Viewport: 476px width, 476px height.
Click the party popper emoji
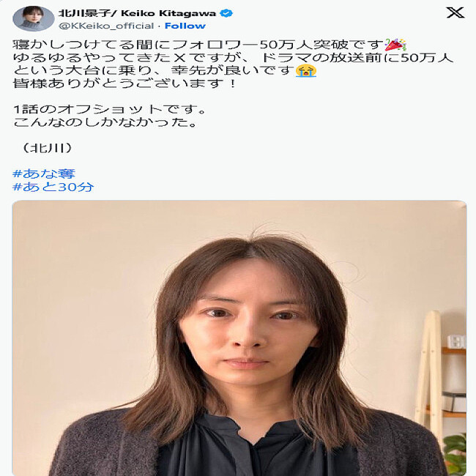click(395, 45)
